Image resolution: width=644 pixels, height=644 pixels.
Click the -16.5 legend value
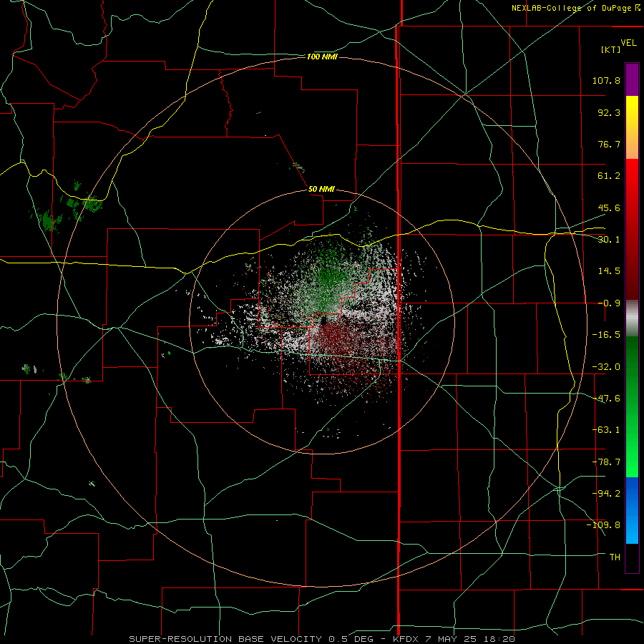pyautogui.click(x=606, y=335)
